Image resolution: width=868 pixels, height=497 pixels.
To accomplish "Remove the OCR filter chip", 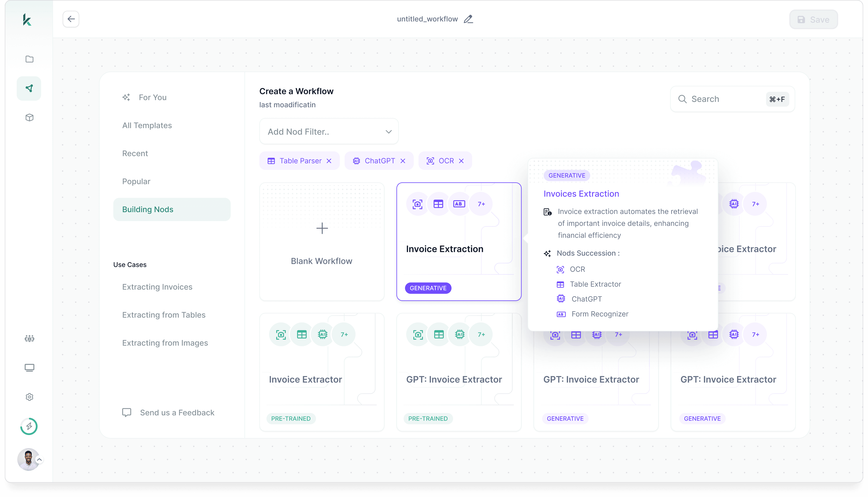I will [x=461, y=161].
